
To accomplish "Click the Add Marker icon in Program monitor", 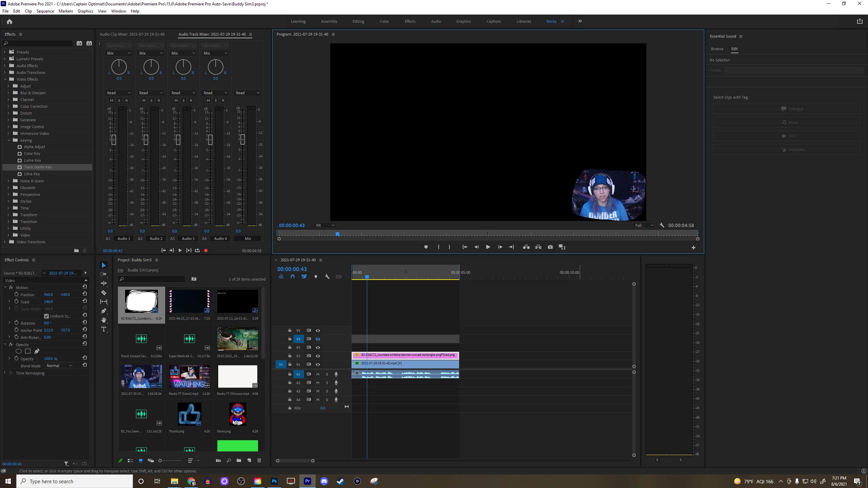I will point(426,247).
